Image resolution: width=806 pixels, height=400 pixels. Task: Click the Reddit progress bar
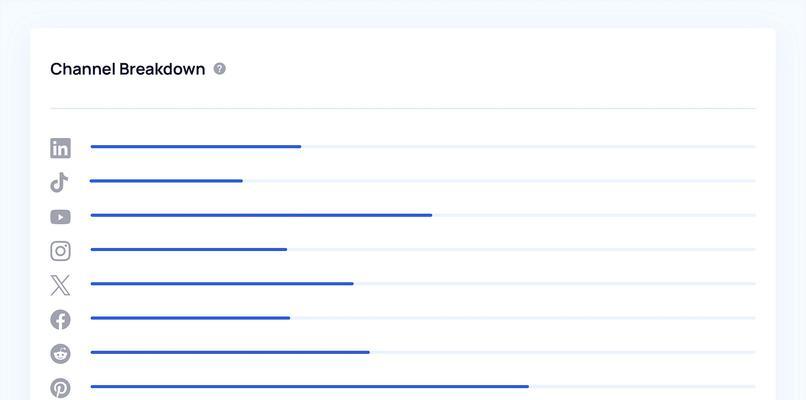tap(423, 352)
